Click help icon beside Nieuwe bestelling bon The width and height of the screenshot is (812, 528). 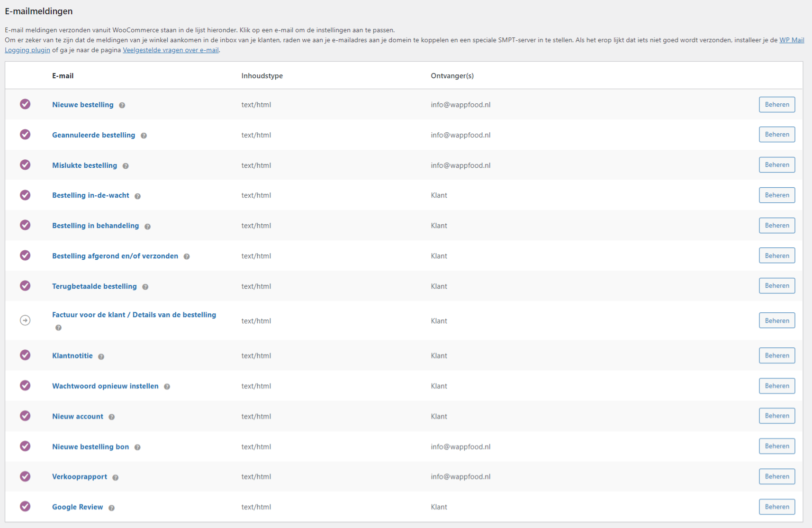pos(137,447)
